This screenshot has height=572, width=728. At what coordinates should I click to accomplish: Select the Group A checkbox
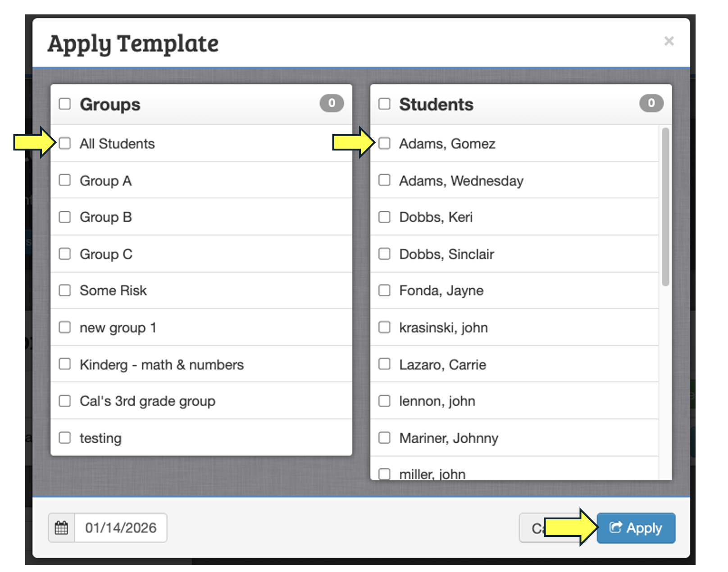point(65,180)
